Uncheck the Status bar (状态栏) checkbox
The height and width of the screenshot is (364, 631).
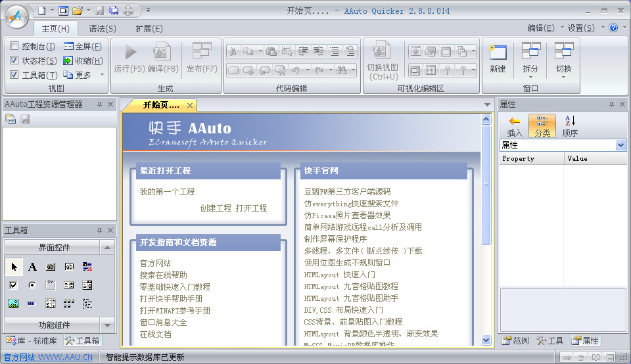(x=14, y=60)
